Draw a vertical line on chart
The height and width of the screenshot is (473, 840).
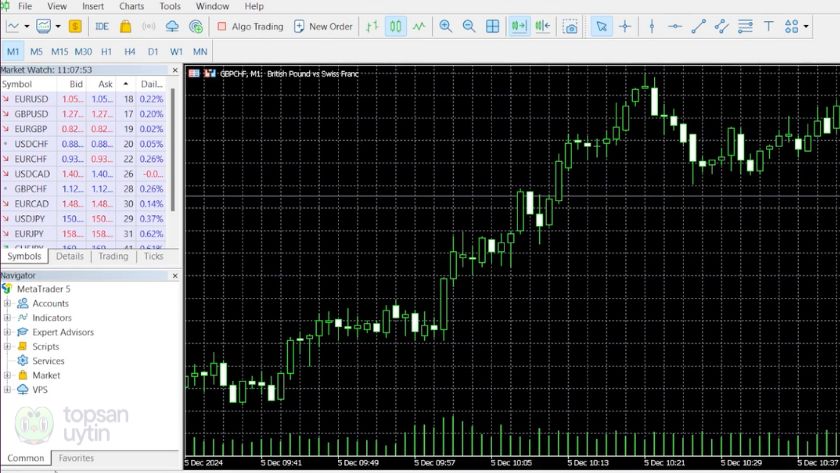(652, 26)
